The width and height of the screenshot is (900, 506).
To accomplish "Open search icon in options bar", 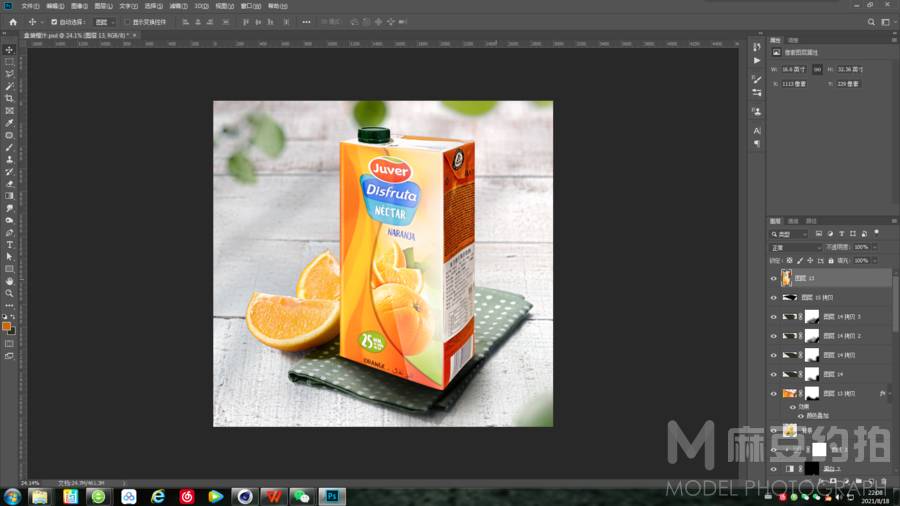I will (871, 22).
